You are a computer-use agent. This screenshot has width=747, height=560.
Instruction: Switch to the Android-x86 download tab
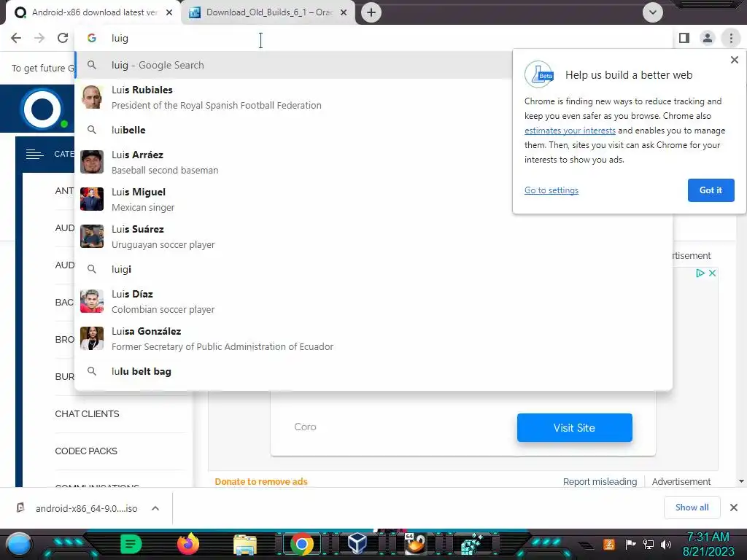pos(93,12)
